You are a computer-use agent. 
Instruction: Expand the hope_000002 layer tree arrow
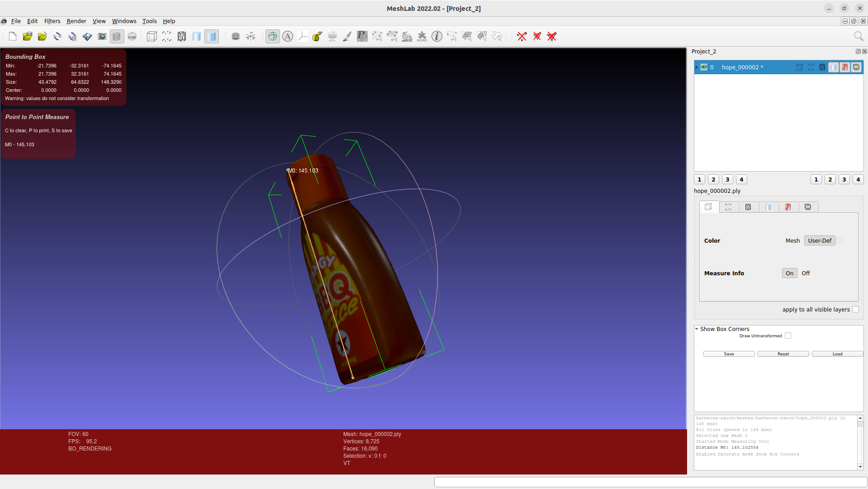pyautogui.click(x=696, y=67)
